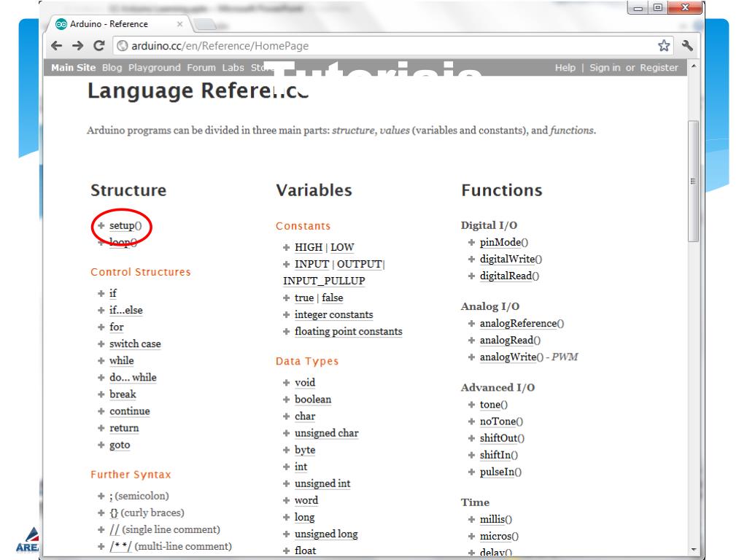Open the return reference link
Screen dimensions: 747x560
click(124, 428)
